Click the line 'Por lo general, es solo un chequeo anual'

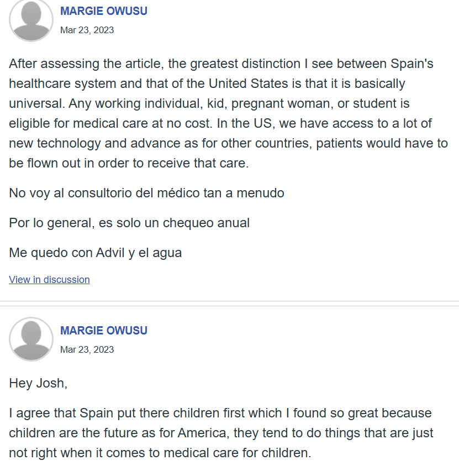(129, 223)
